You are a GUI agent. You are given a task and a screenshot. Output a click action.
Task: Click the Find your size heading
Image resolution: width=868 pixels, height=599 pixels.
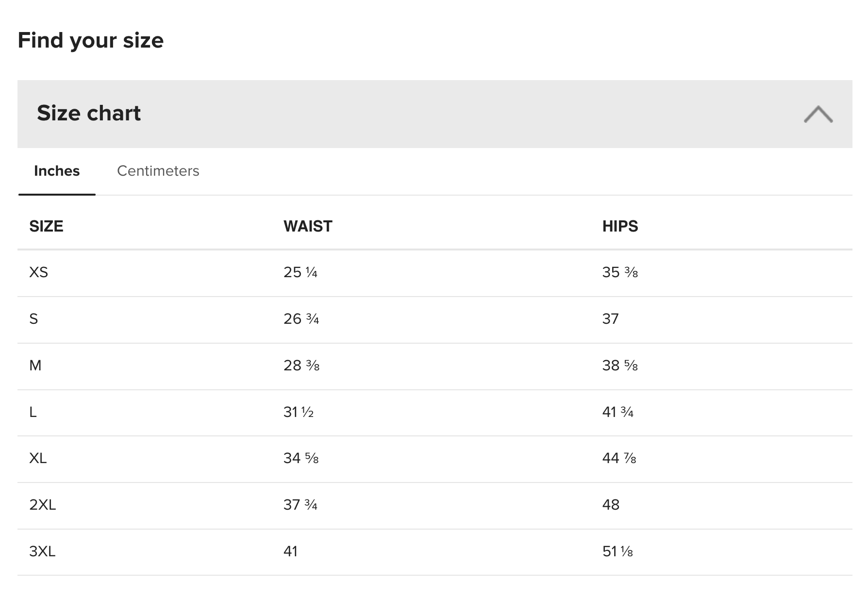pos(91,40)
